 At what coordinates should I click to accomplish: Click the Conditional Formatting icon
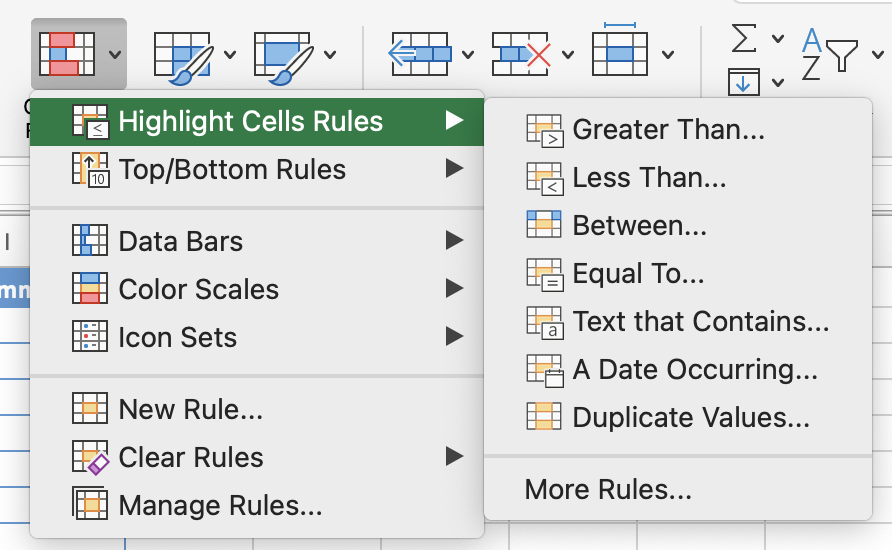66,54
